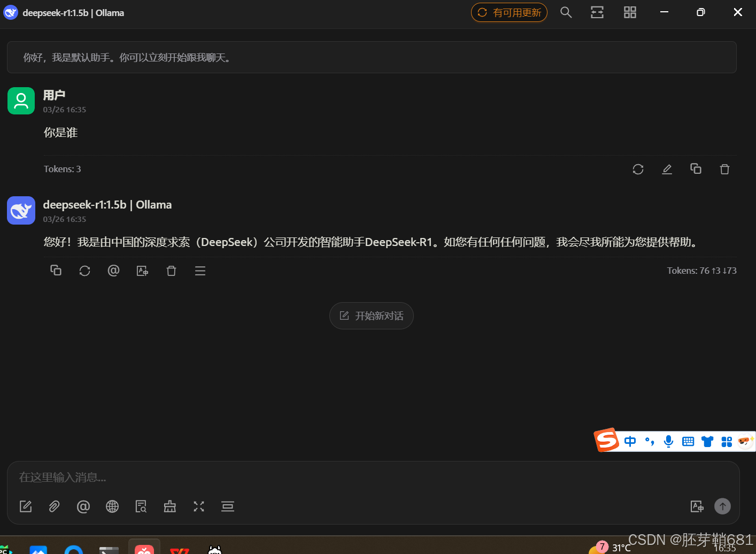Click the default assistant prompt banner
Viewport: 756px width, 554px height.
tap(372, 57)
